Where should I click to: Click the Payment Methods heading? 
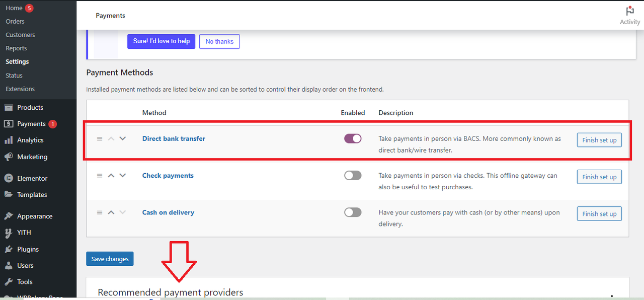pyautogui.click(x=120, y=72)
